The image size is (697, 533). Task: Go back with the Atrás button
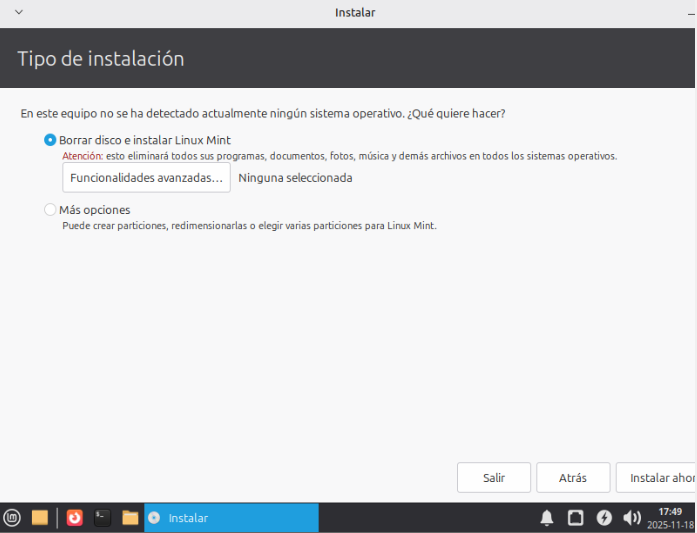[x=573, y=477]
